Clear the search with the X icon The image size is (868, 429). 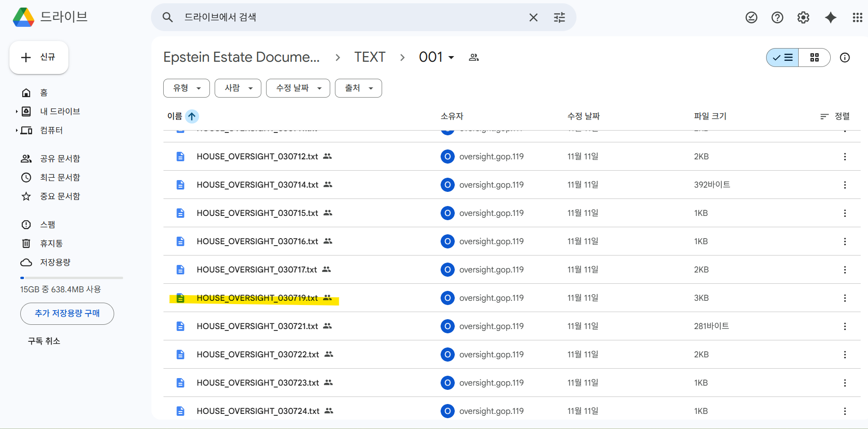(534, 17)
